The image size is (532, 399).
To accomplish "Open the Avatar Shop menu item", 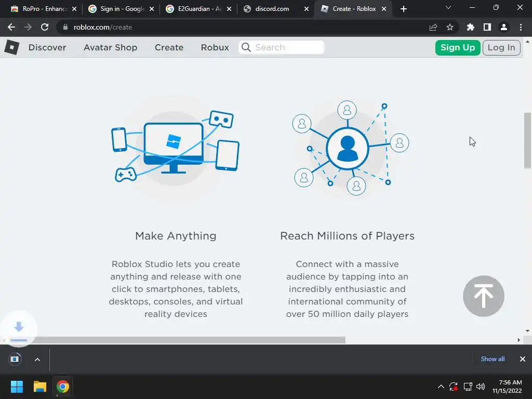I will point(110,47).
